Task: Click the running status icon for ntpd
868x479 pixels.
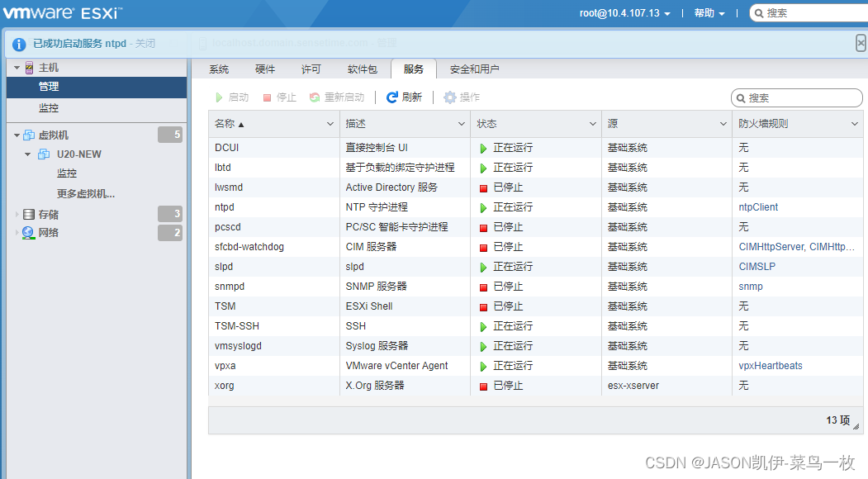Action: pos(483,207)
